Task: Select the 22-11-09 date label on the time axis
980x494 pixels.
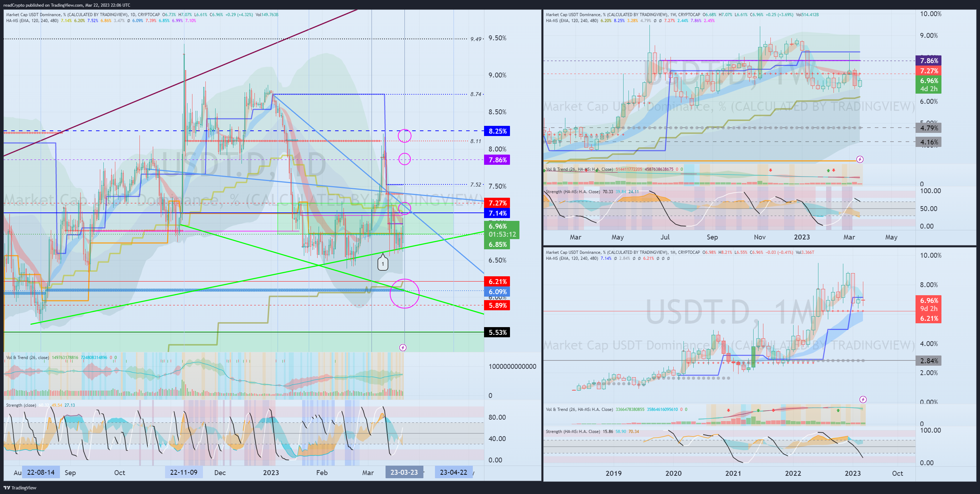Action: click(x=184, y=472)
